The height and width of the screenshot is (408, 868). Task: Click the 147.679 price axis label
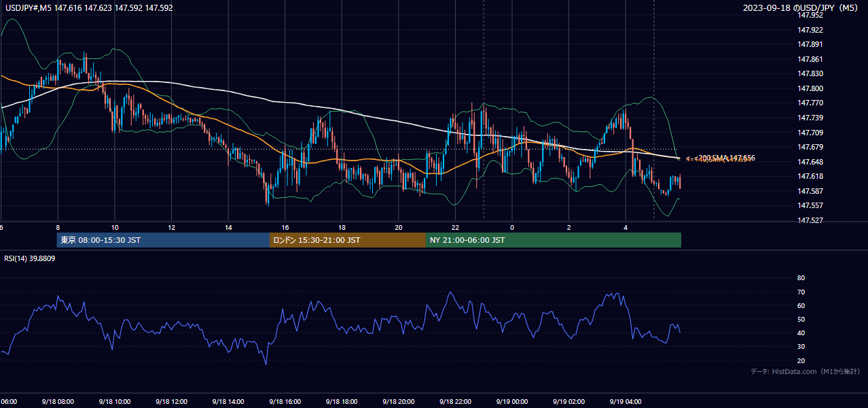811,147
